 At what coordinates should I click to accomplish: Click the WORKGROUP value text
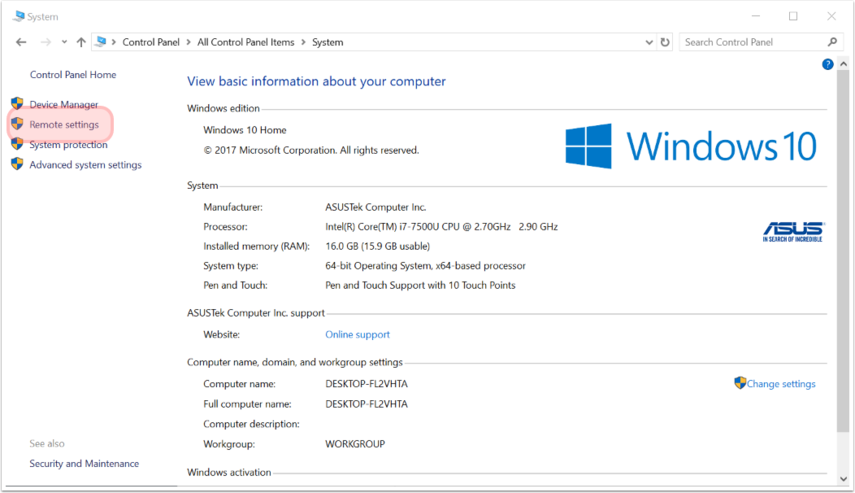pos(355,444)
